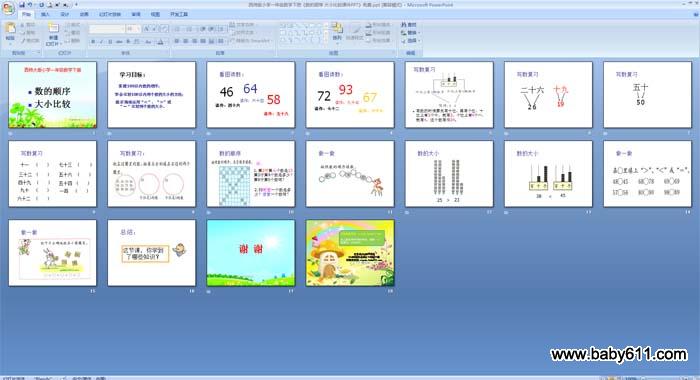
Task: Expand the Select dropdown in editing group
Action: tap(411, 41)
